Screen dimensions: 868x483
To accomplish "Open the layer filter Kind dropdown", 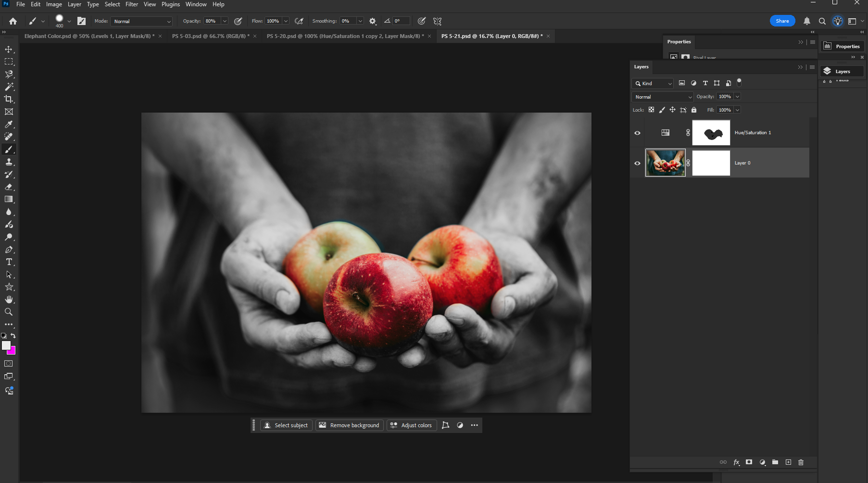I will (x=652, y=83).
